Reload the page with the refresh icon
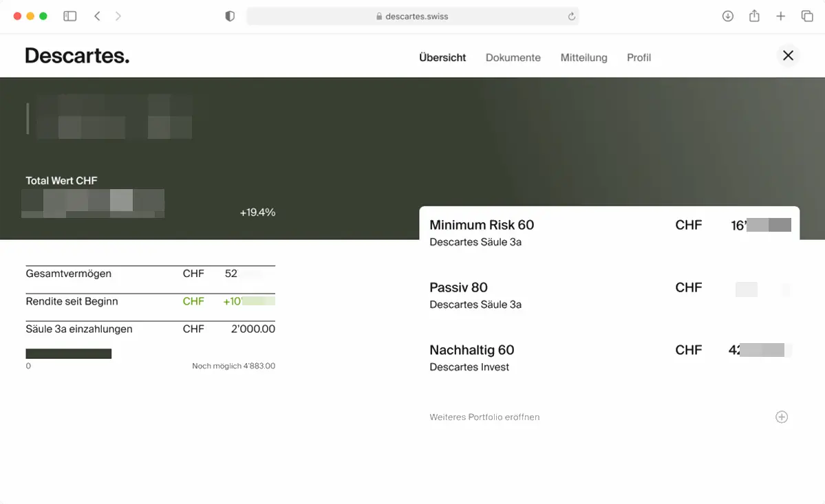Image resolution: width=825 pixels, height=504 pixels. click(571, 17)
